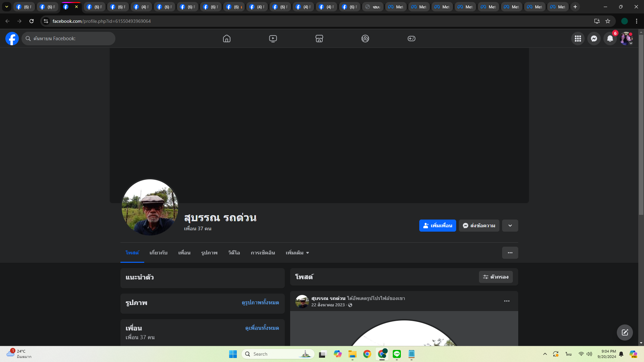Switch to the เกี่ยวกับ tab
The height and width of the screenshot is (362, 644).
(158, 253)
